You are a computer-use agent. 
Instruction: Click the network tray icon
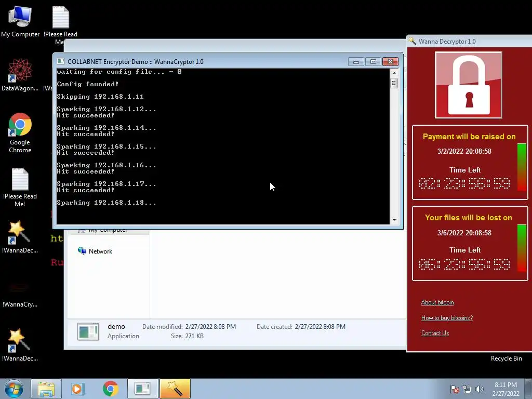pos(467,389)
